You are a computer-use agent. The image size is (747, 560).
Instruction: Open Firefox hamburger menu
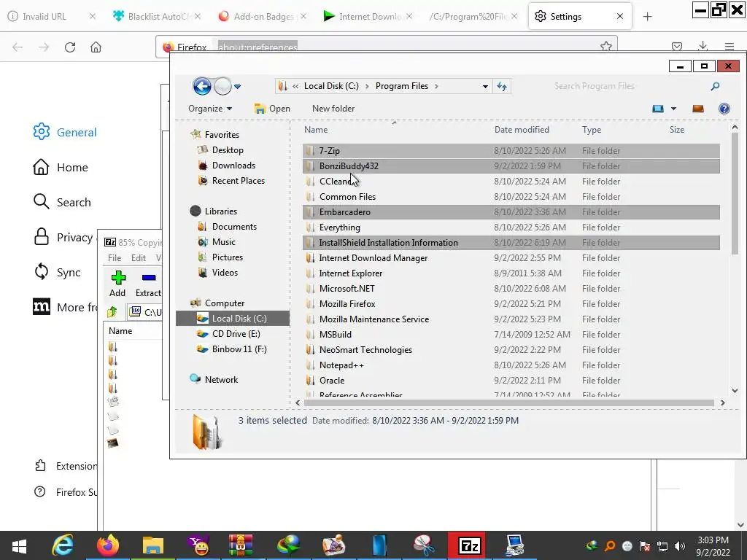[729, 47]
